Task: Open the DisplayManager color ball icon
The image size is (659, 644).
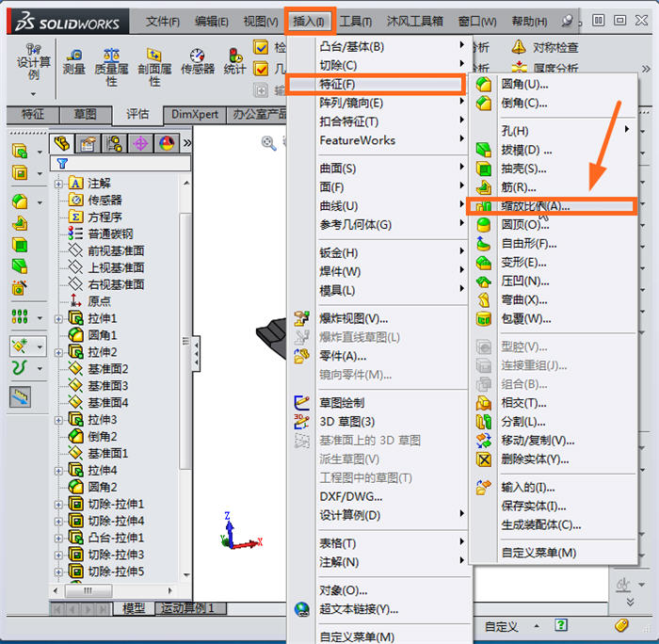Action: click(x=167, y=143)
